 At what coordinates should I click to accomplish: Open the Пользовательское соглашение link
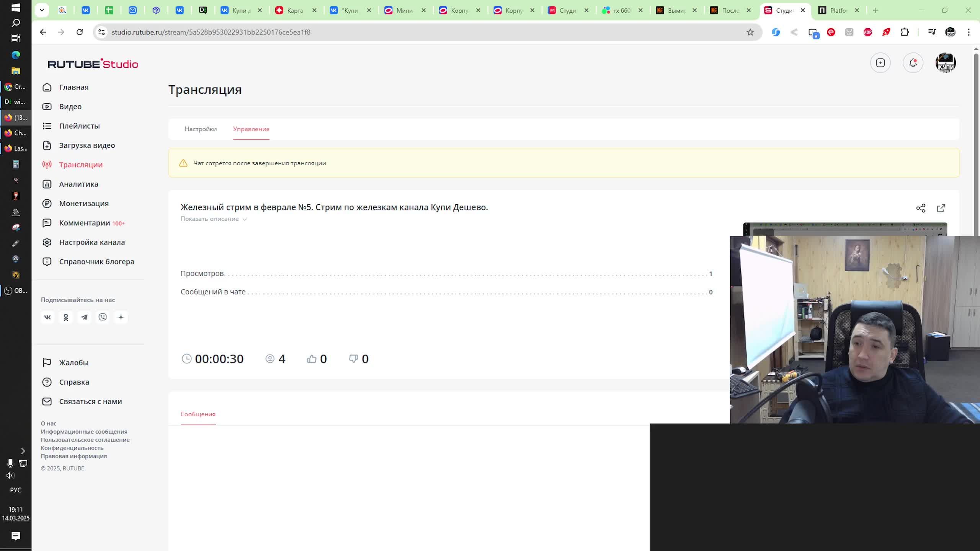[85, 440]
